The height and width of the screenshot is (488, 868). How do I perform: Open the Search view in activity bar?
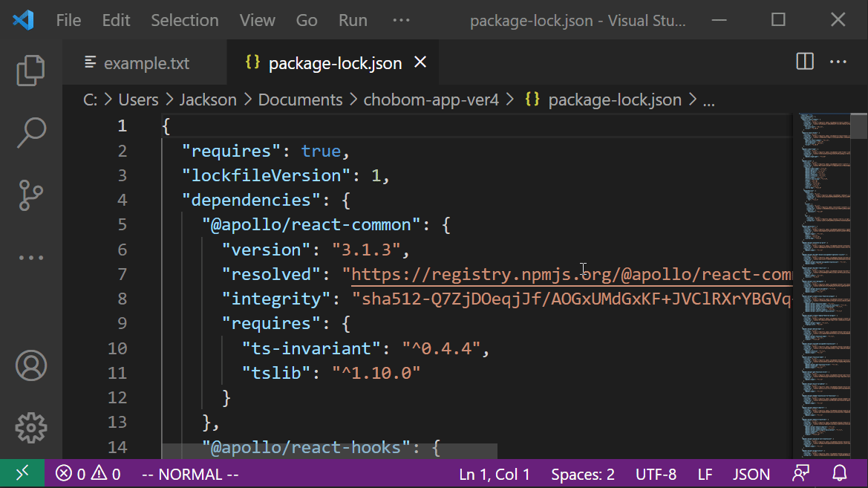31,132
